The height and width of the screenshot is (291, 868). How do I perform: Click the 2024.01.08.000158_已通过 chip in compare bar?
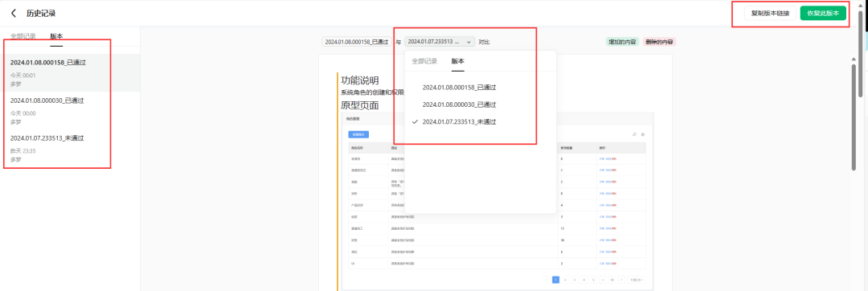coord(357,42)
